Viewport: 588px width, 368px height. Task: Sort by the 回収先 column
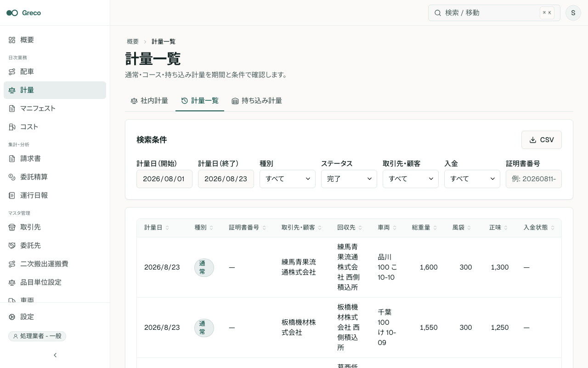[350, 228]
